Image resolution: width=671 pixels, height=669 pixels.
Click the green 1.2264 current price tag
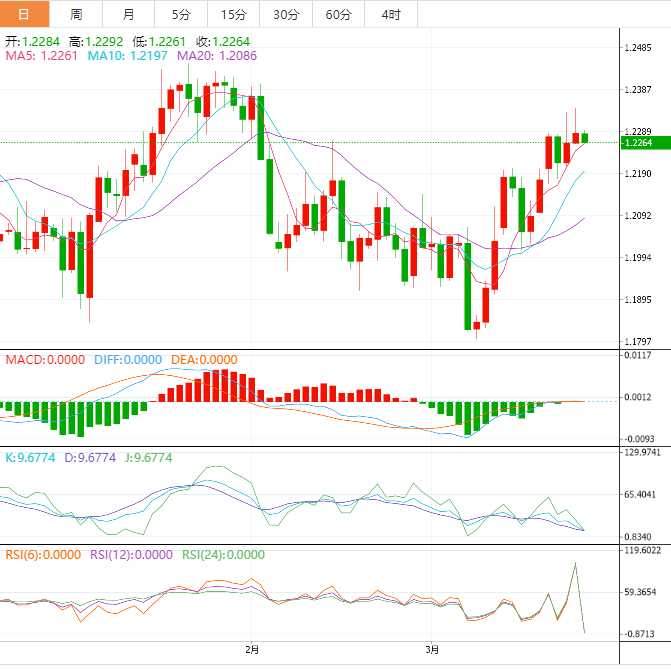643,143
